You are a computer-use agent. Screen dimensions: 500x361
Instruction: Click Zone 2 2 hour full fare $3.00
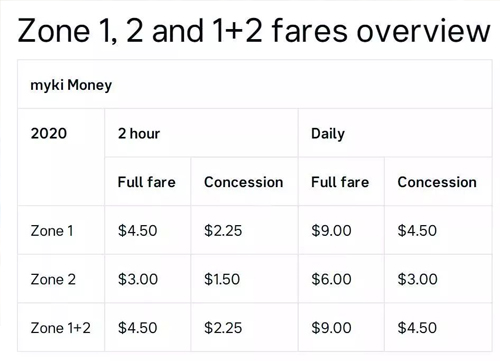[137, 279]
